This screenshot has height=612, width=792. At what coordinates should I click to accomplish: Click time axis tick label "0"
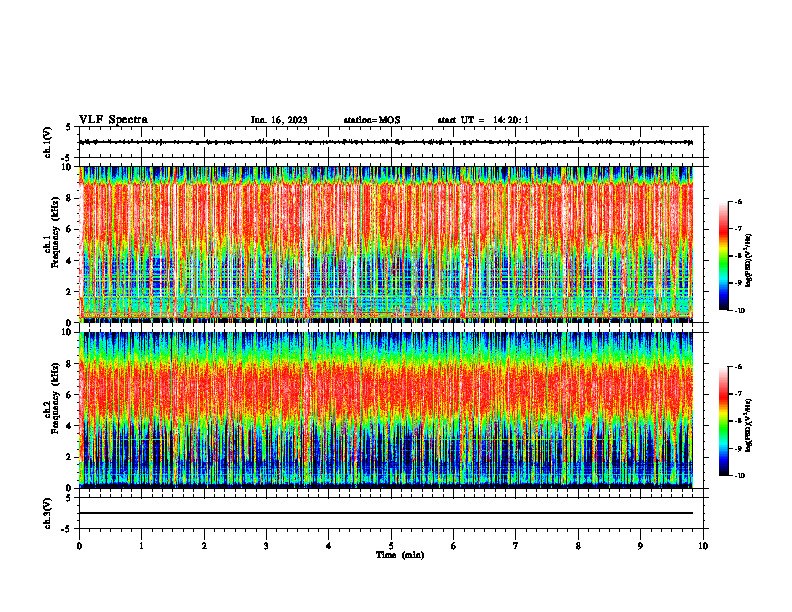79,546
